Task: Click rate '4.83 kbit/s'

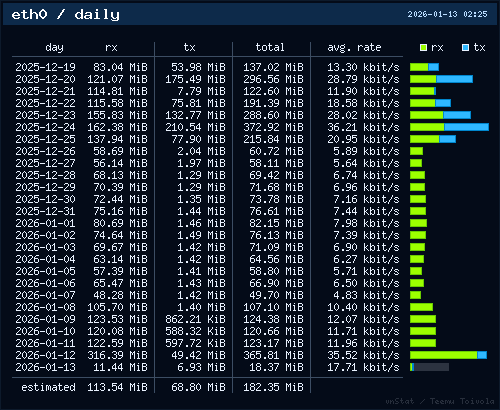Action: pyautogui.click(x=366, y=295)
